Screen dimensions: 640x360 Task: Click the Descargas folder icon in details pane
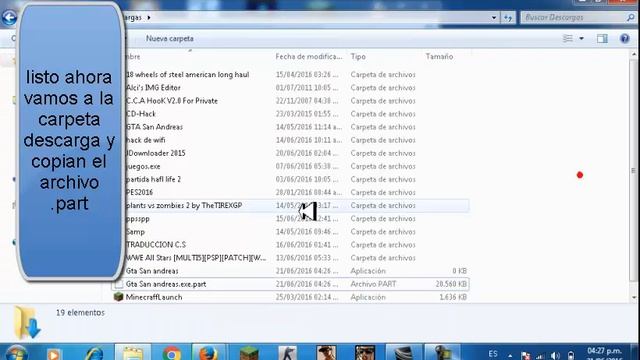point(27,322)
